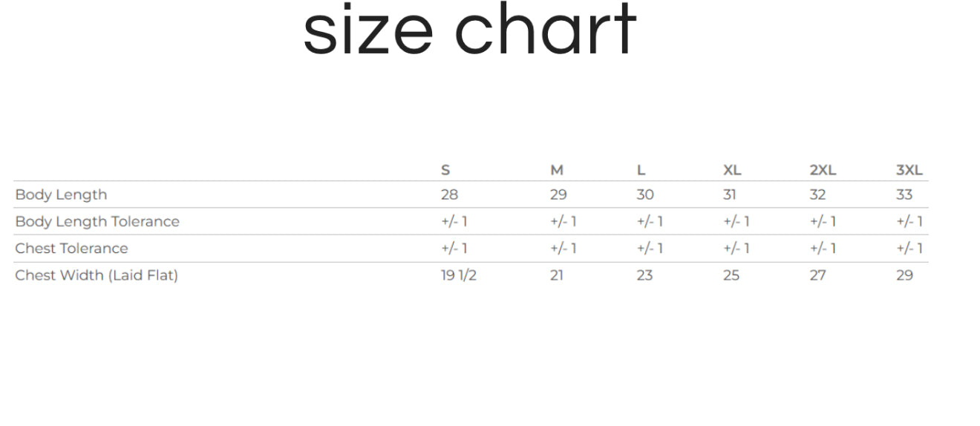Image resolution: width=980 pixels, height=426 pixels.
Task: Click the "size chart" title
Action: 469,30
